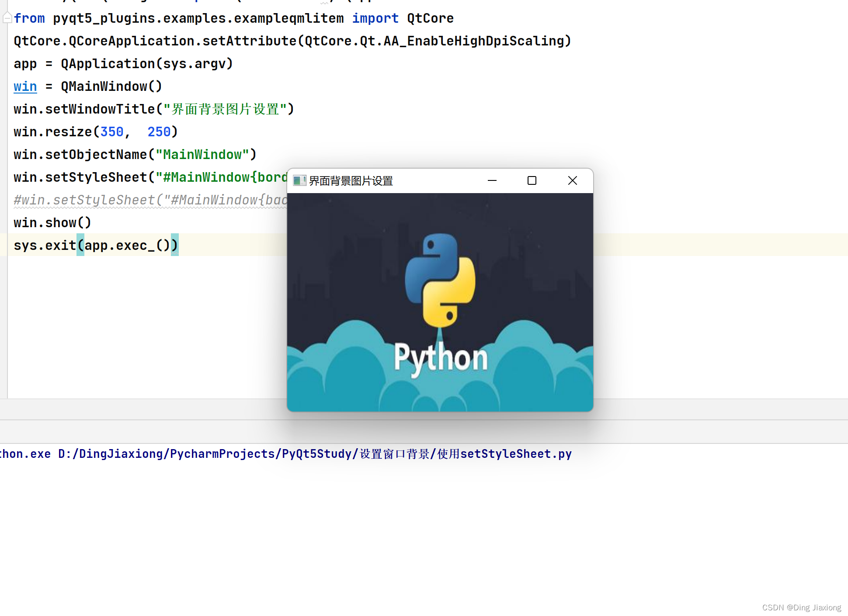Click the highlighted closing parenthesis after exec_()

point(174,245)
